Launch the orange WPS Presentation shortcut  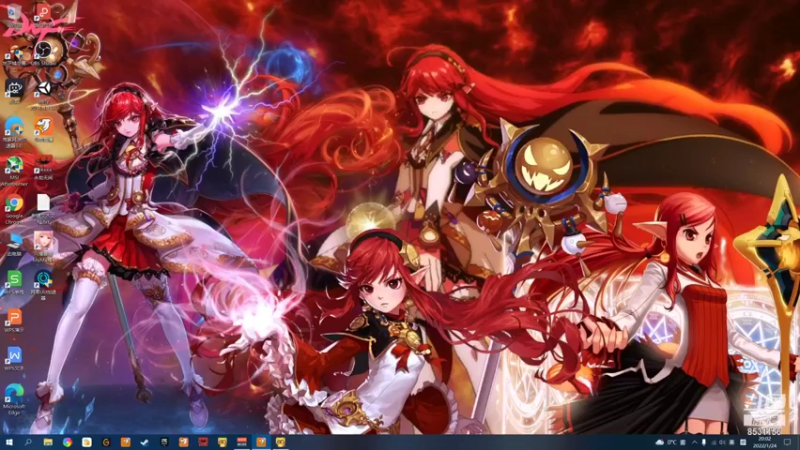[x=14, y=320]
